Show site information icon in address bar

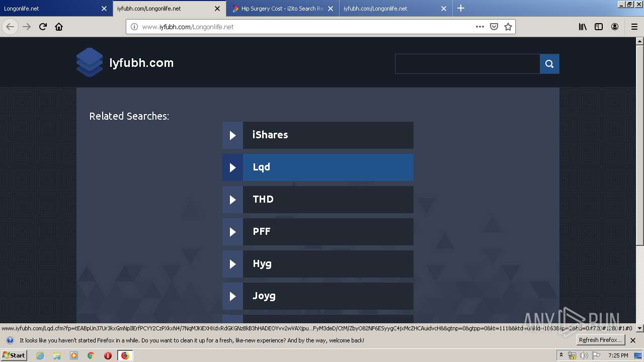point(134,27)
